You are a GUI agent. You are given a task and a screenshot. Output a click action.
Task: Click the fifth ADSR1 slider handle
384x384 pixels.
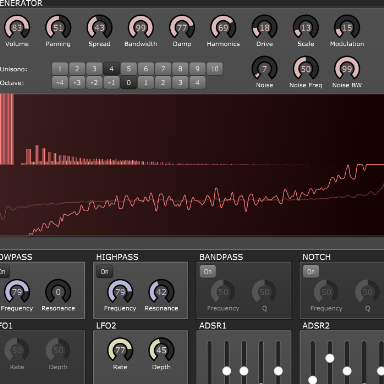point(278,371)
